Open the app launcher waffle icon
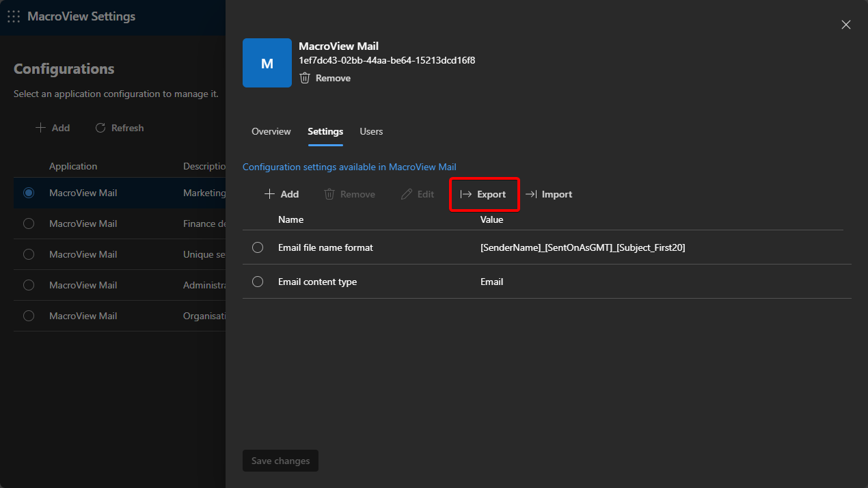The image size is (868, 488). 14,16
